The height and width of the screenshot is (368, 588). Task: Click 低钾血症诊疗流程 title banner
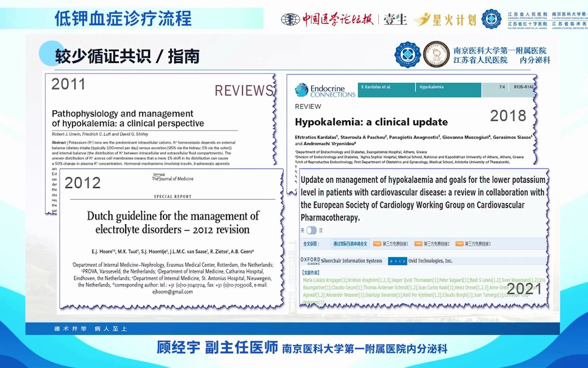coord(123,18)
